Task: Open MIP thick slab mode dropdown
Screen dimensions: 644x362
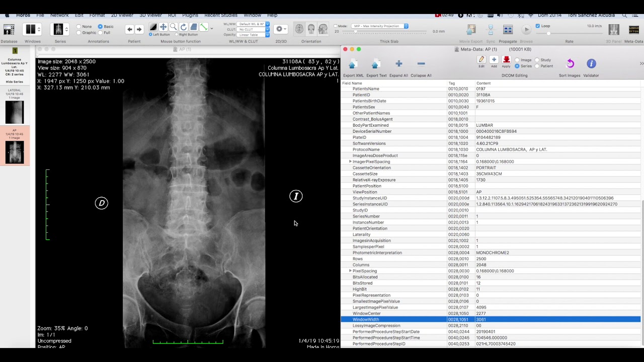Action: click(380, 26)
